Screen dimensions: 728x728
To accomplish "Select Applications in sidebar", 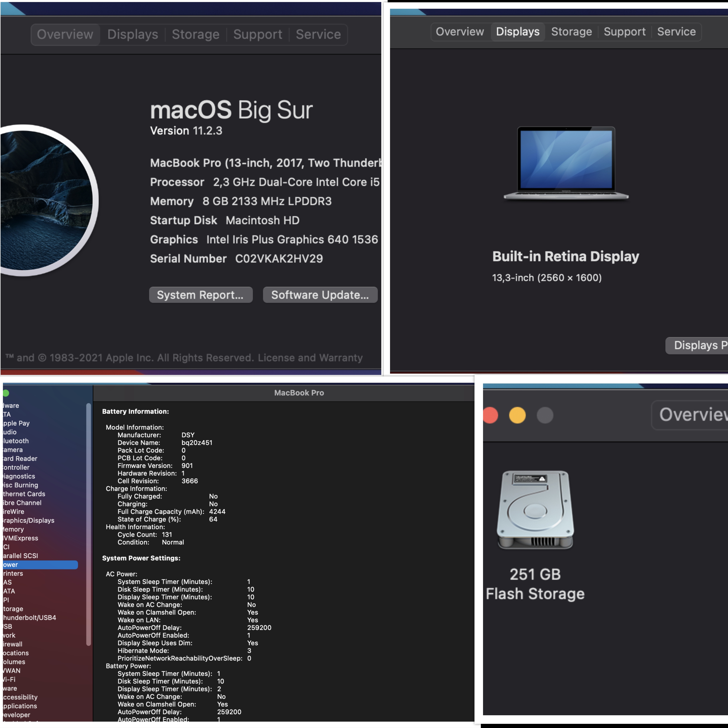I will pos(20,706).
